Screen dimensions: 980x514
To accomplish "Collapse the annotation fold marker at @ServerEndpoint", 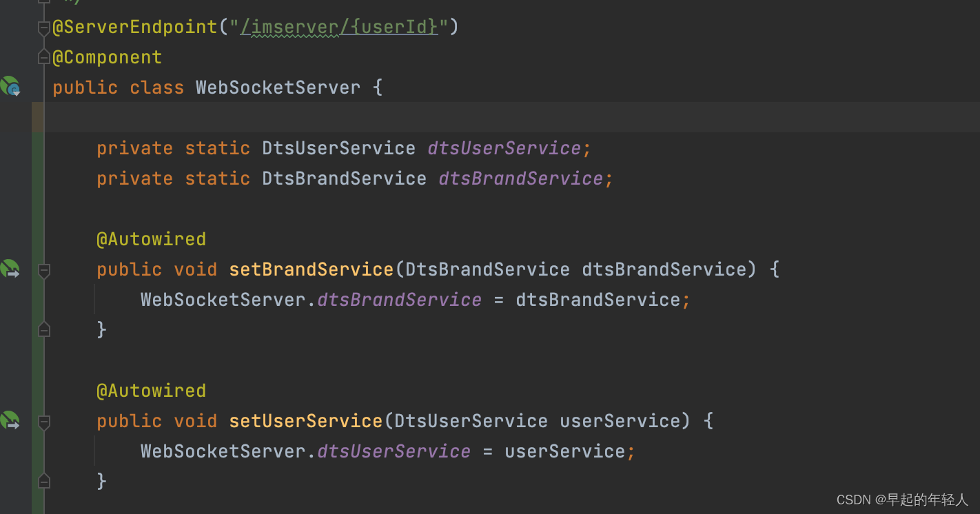I will 44,28.
